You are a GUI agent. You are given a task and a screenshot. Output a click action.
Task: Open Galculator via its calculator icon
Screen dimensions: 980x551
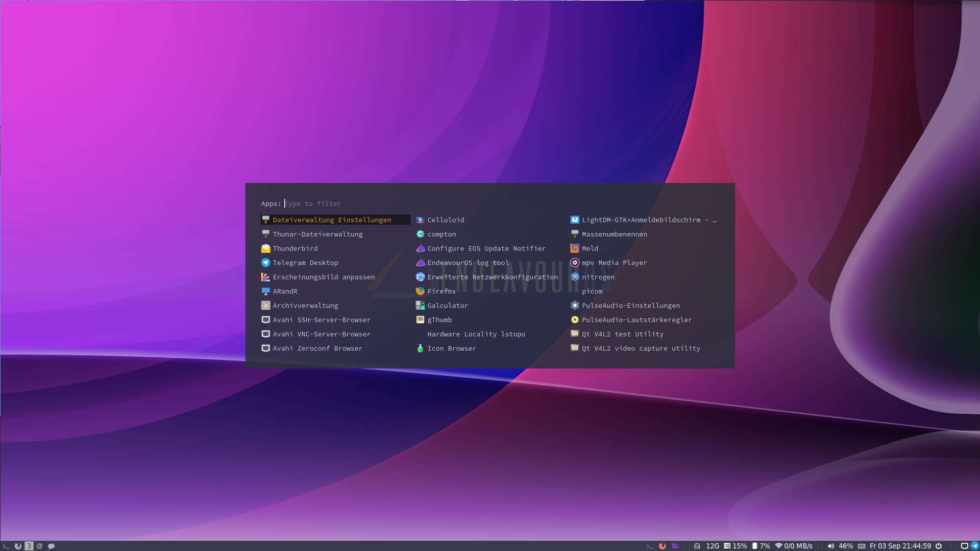tap(420, 306)
